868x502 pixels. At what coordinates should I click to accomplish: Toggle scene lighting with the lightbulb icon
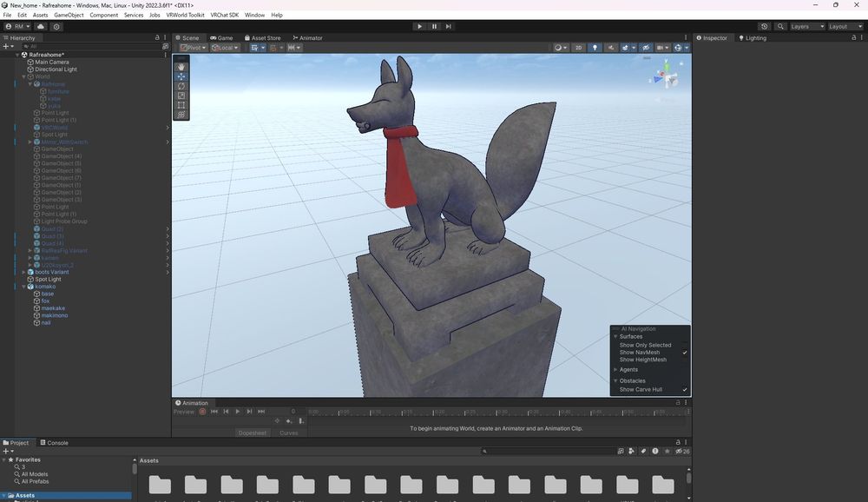click(595, 48)
